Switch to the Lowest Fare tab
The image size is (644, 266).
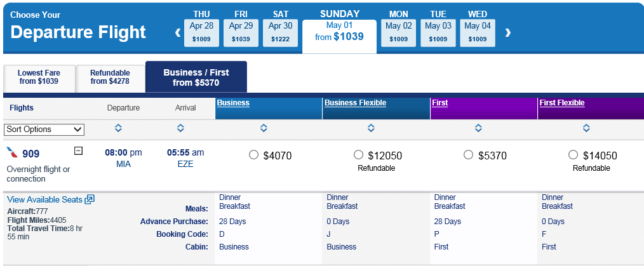click(39, 77)
